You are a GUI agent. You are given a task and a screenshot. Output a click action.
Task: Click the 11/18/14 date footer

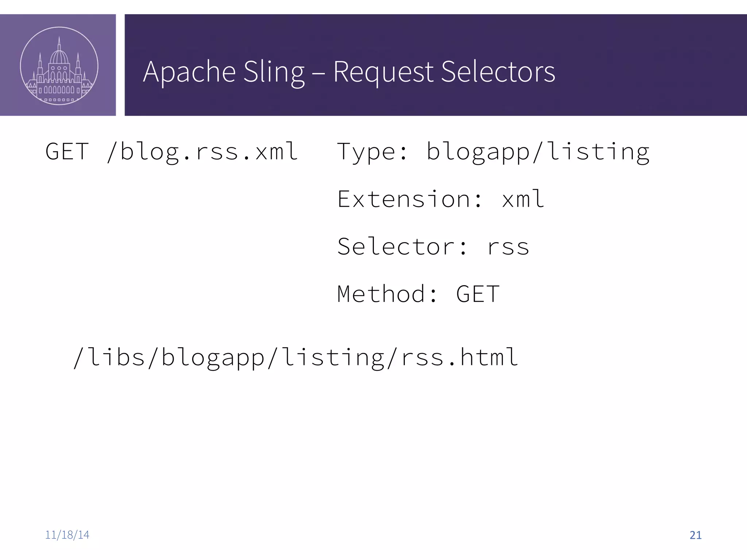point(67,535)
